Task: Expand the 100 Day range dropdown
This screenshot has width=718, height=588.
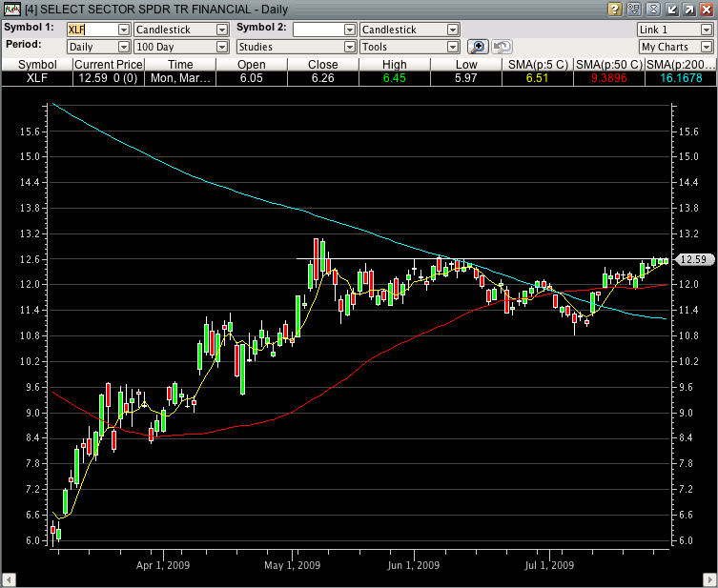Action: (x=222, y=47)
